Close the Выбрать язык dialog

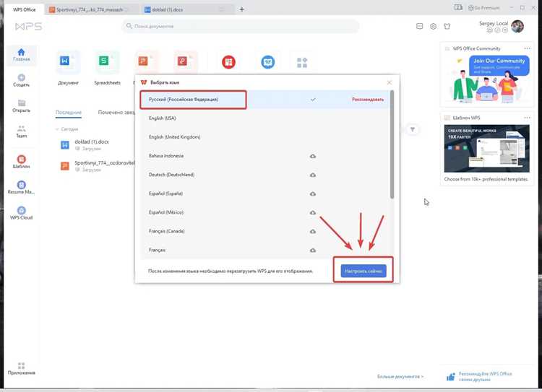390,82
